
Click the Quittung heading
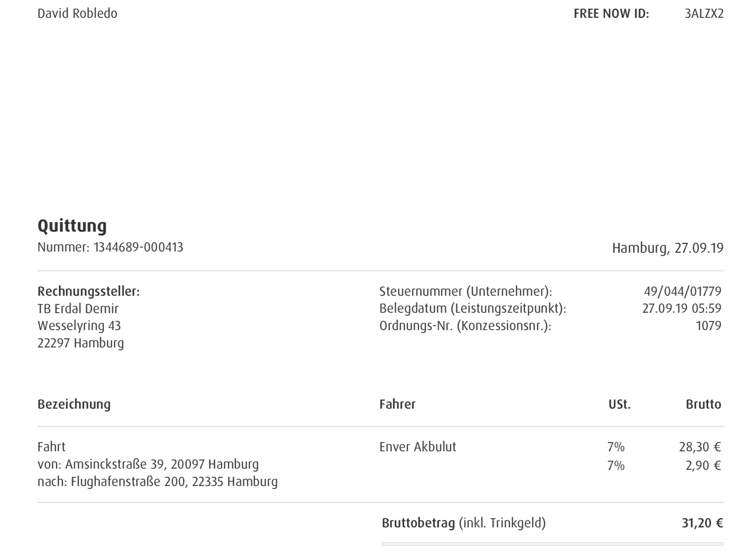tap(72, 226)
